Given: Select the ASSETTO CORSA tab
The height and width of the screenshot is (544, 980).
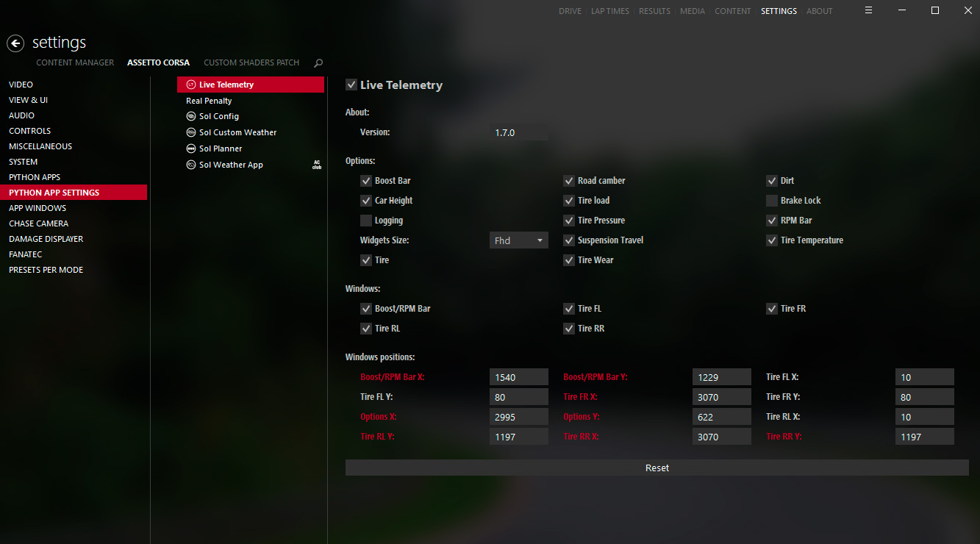Looking at the screenshot, I should pos(158,62).
